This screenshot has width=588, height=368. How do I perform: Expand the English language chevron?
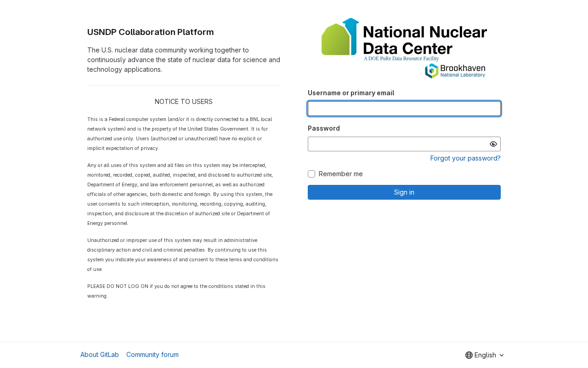pyautogui.click(x=502, y=355)
